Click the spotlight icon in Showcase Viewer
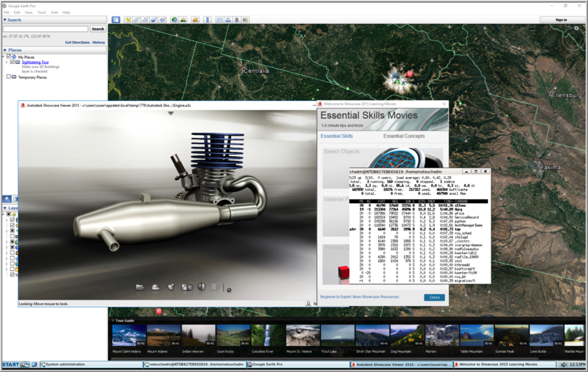588x372 pixels. (171, 287)
